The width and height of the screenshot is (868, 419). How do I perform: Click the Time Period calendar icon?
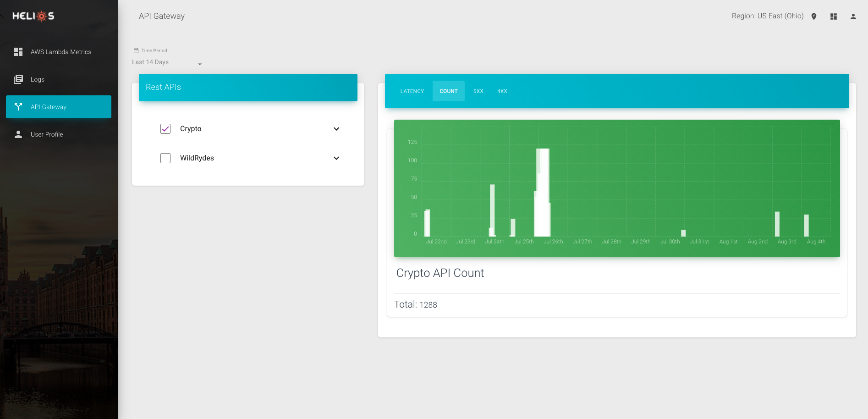[136, 50]
